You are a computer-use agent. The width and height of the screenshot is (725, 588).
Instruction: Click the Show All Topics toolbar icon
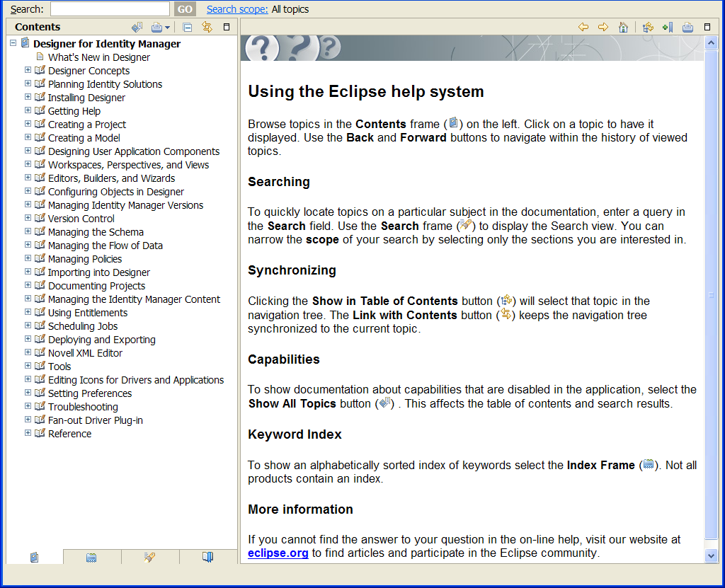click(x=137, y=28)
